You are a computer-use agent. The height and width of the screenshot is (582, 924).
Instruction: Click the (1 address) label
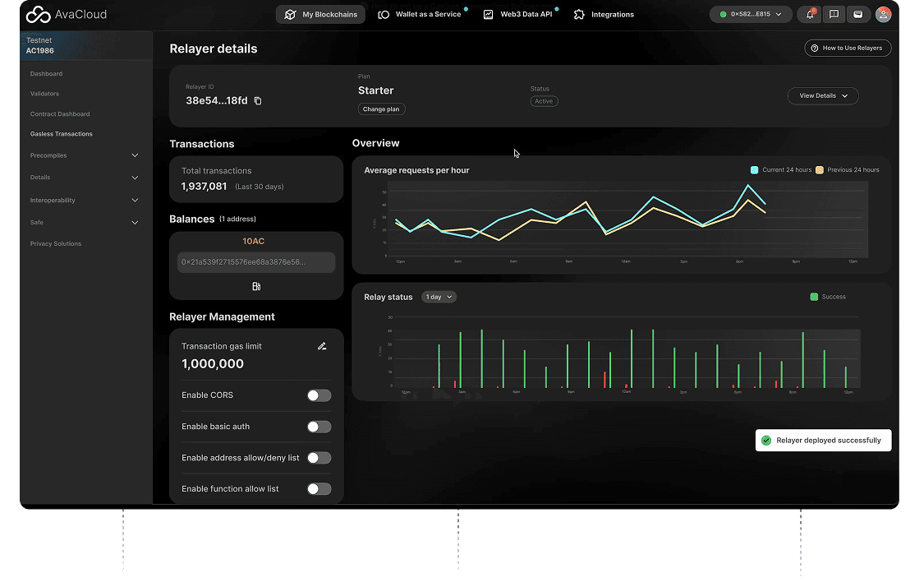pos(237,219)
